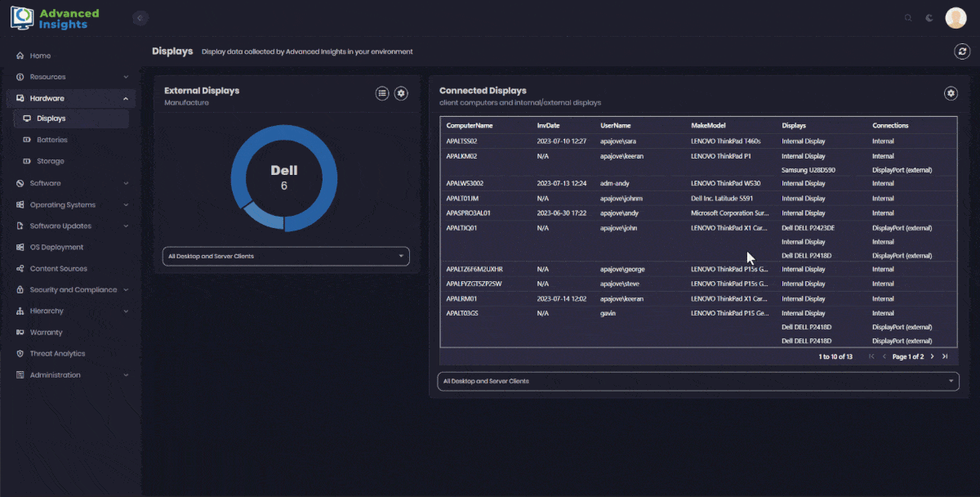
Task: Go to next page of table
Action: pos(933,356)
